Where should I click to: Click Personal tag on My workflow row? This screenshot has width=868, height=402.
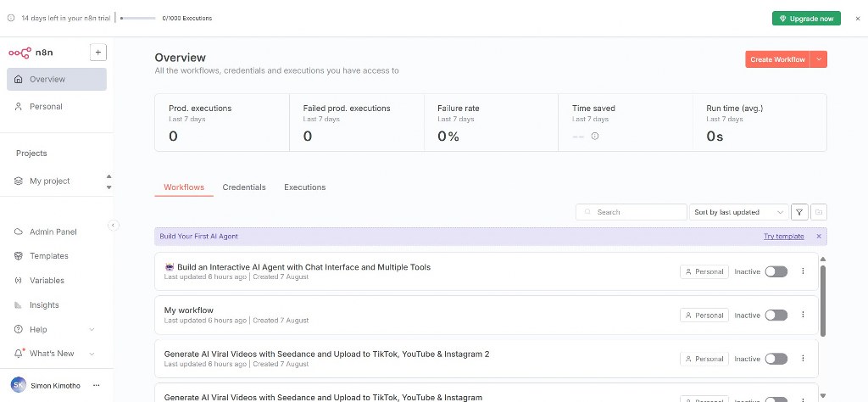tap(704, 315)
